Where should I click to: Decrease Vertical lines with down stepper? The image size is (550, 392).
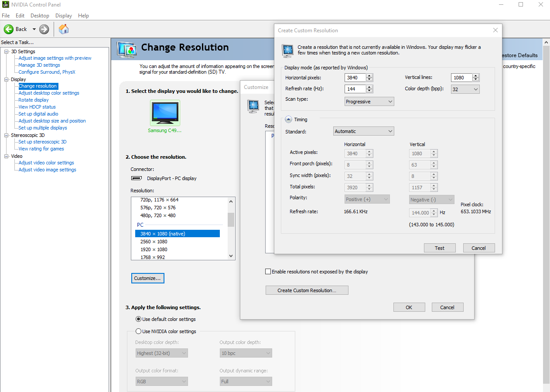tap(476, 80)
